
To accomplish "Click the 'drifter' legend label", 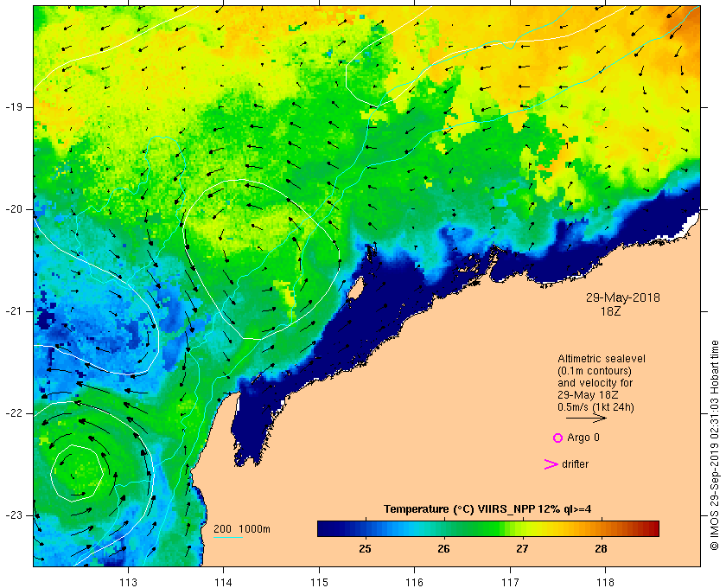I will point(575,464).
